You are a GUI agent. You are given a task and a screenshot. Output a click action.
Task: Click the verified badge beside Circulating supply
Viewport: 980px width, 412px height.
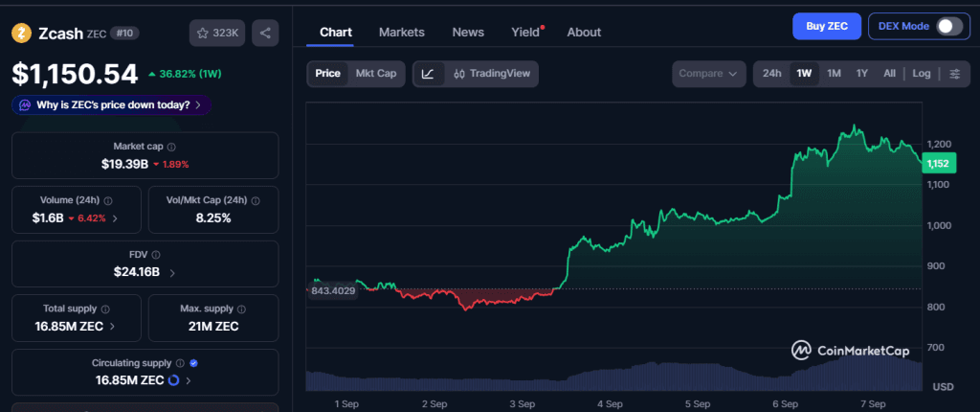193,363
